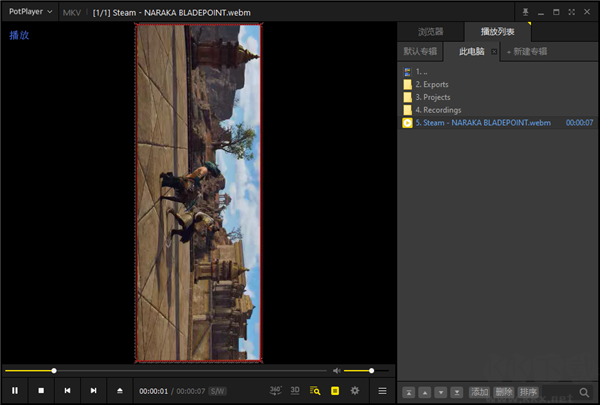The height and width of the screenshot is (405, 600).
Task: Toggle 3D video mode
Action: (x=295, y=390)
